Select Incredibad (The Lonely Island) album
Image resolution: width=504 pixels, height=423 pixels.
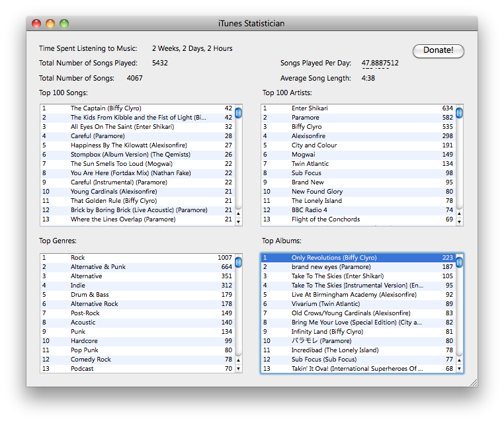tap(358, 350)
